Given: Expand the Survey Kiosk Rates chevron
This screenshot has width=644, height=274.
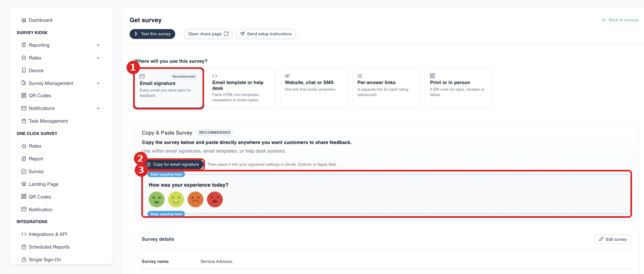Looking at the screenshot, I should coord(98,58).
